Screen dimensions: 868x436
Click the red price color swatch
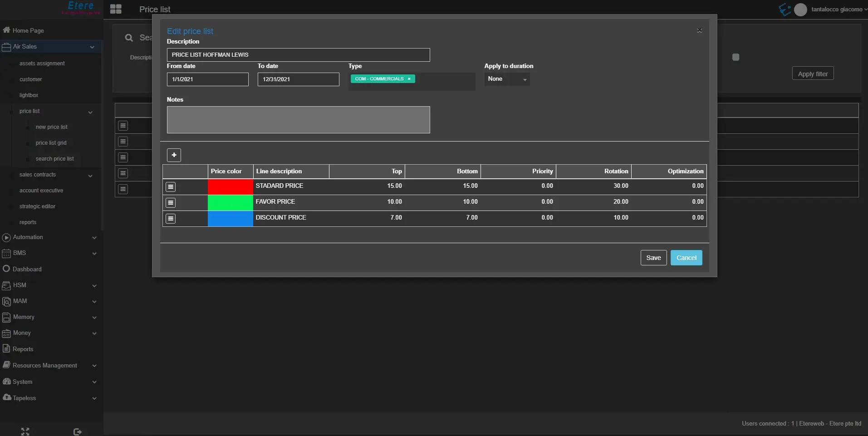point(230,186)
